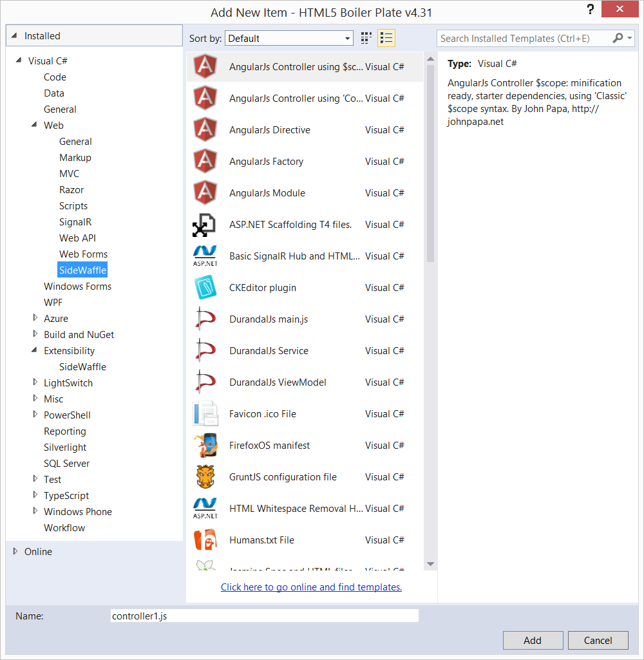Screen dimensions: 644x660
Task: Select the Reporting category
Action: point(65,431)
